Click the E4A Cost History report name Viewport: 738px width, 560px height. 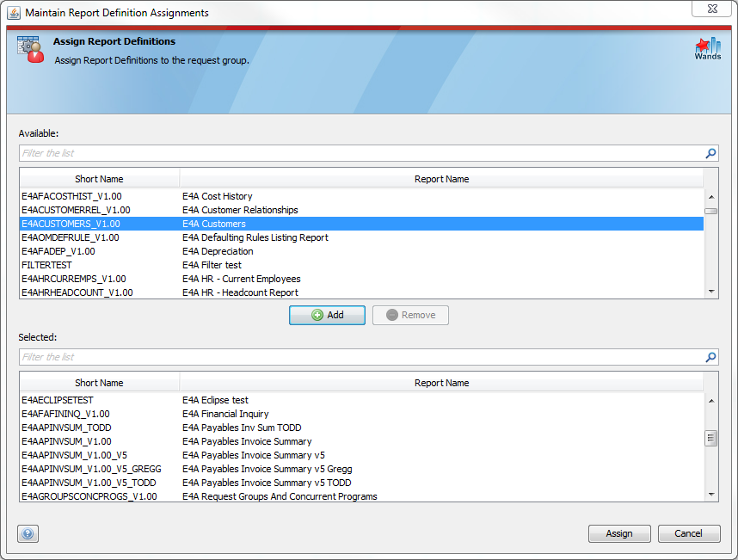[x=218, y=196]
